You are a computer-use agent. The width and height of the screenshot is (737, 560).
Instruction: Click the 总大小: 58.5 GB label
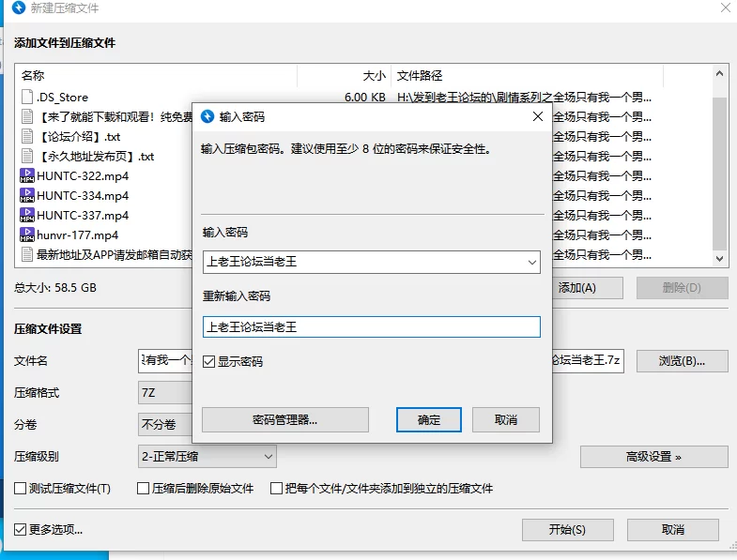[55, 288]
